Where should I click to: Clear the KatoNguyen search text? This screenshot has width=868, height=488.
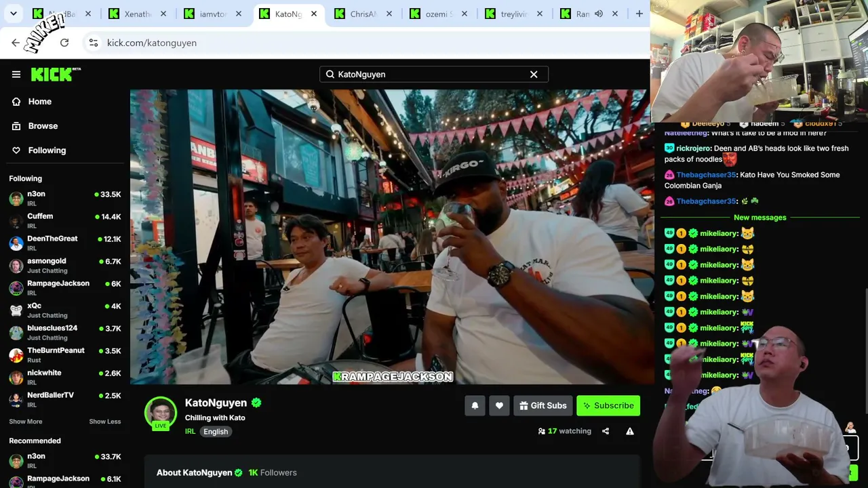pyautogui.click(x=534, y=75)
